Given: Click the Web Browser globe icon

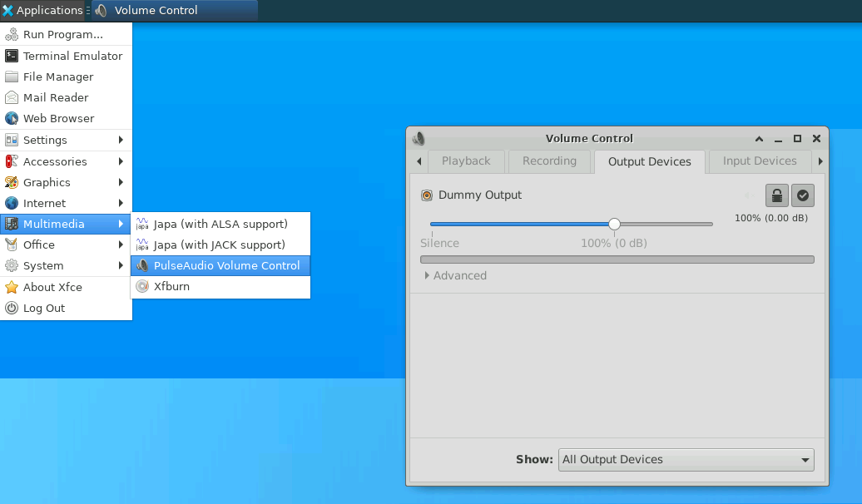Looking at the screenshot, I should click(x=12, y=118).
